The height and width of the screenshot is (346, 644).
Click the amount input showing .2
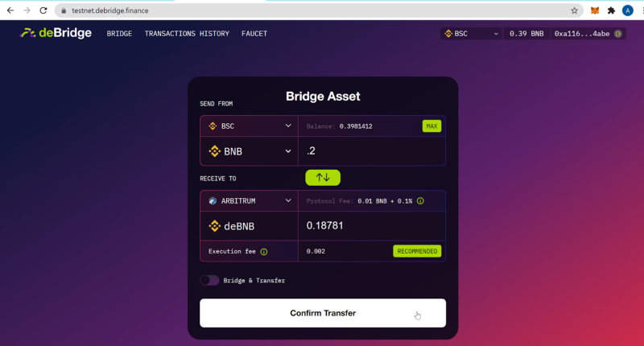point(372,151)
